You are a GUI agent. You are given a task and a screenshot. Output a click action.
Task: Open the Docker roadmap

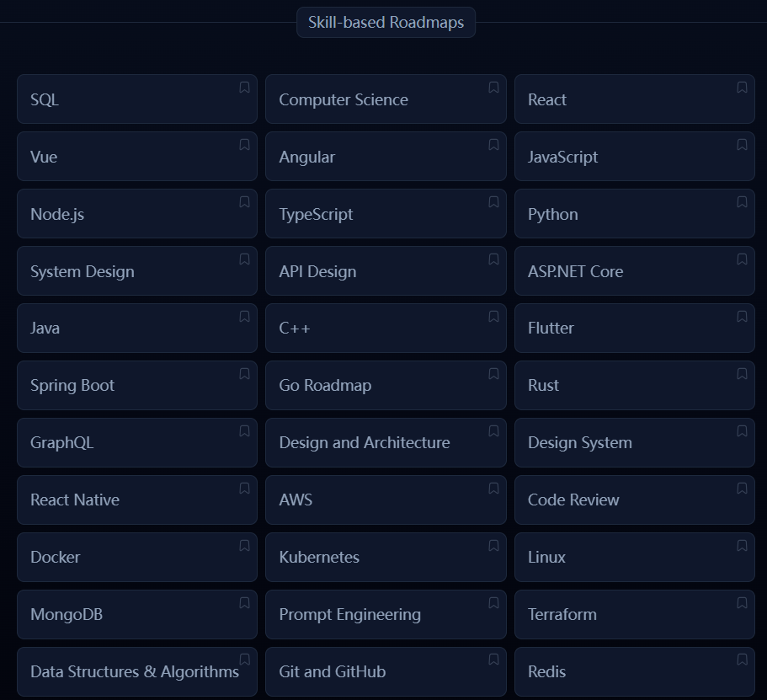(x=137, y=557)
